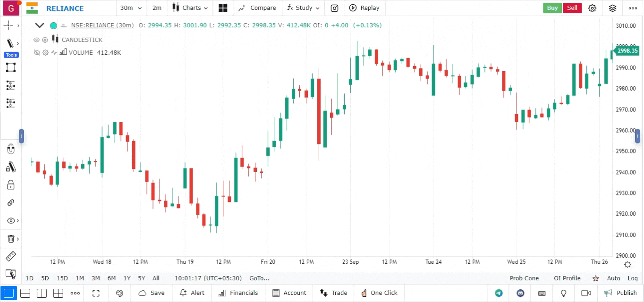Open the color palette theme icon
Screen dimensions: 644x302
[119, 293]
